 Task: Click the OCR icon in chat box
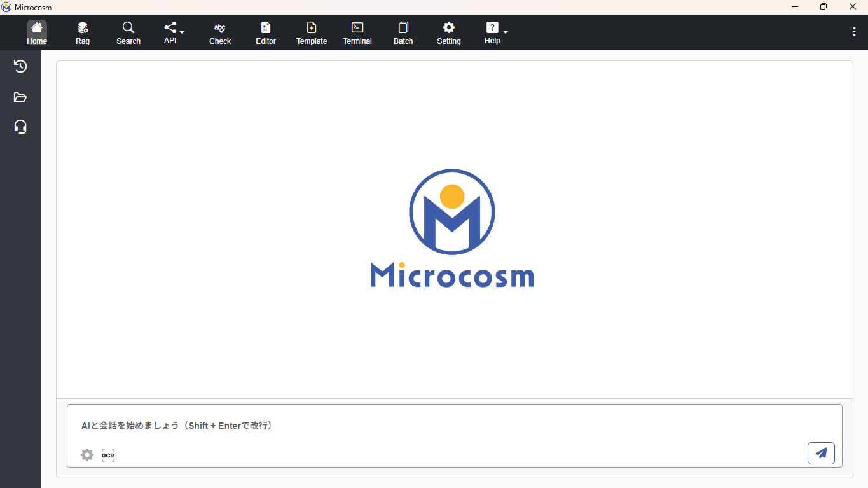click(108, 455)
